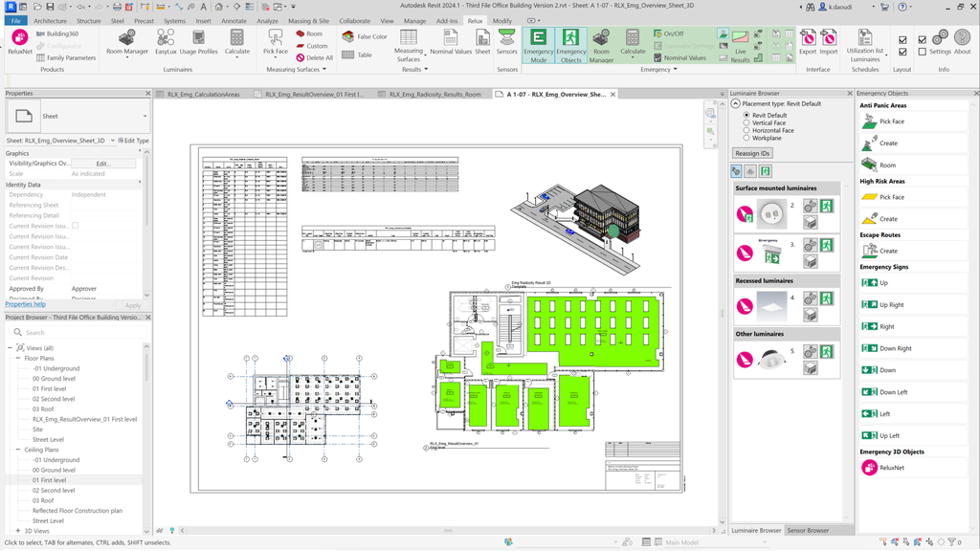Screen dimensions: 980x551
Task: Collapse the Ceiling Plans tree node
Action: 18,450
